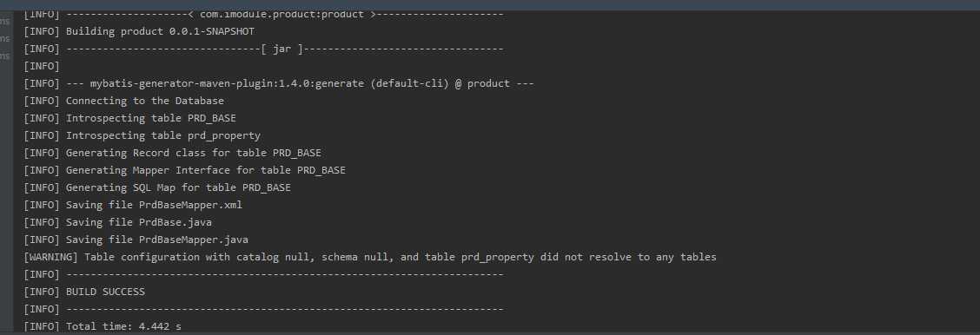Click the mybatis-generator-maven-plugin:1.4.0:generate line

[x=278, y=83]
